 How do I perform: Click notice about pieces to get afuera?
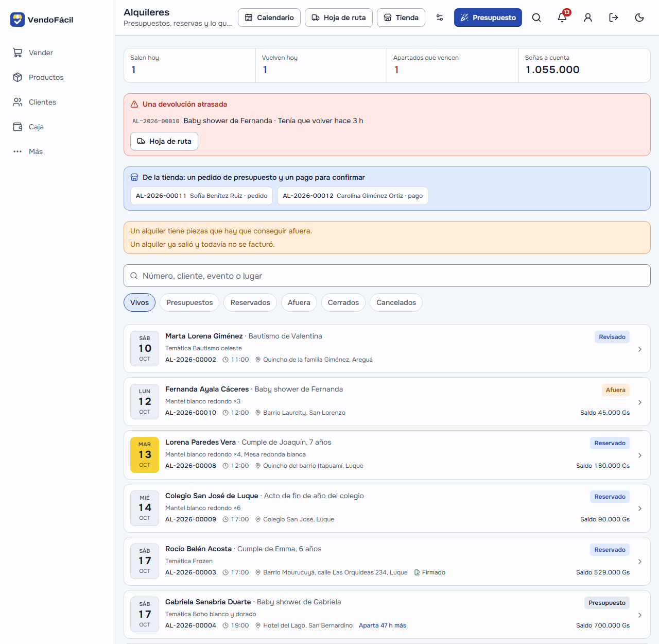(221, 231)
